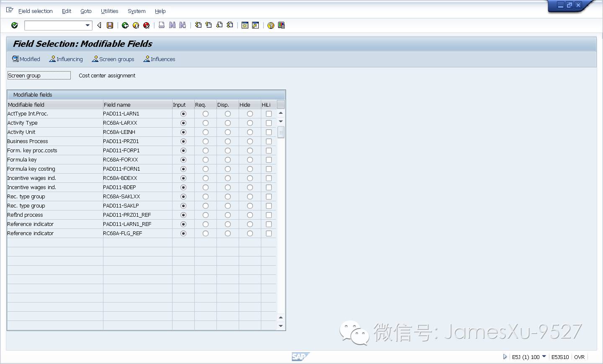The width and height of the screenshot is (603, 364).
Task: Collapse command field with left triangle
Action: point(99,26)
